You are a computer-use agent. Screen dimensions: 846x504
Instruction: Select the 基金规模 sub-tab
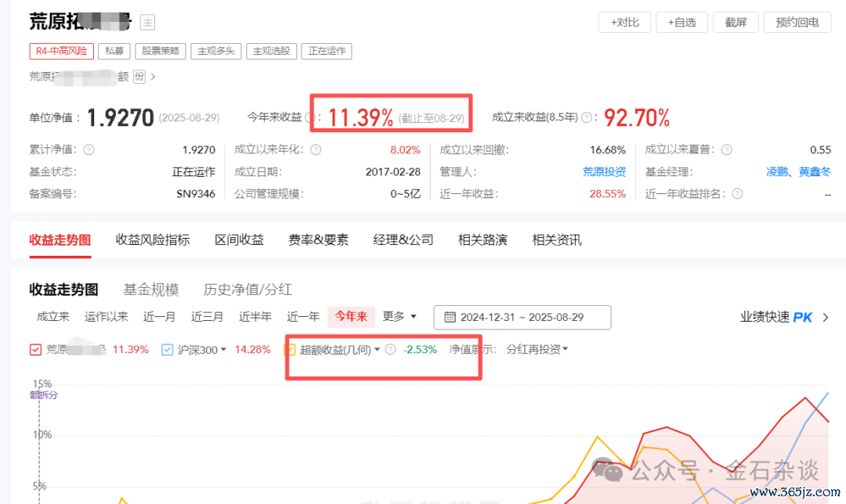(x=151, y=290)
